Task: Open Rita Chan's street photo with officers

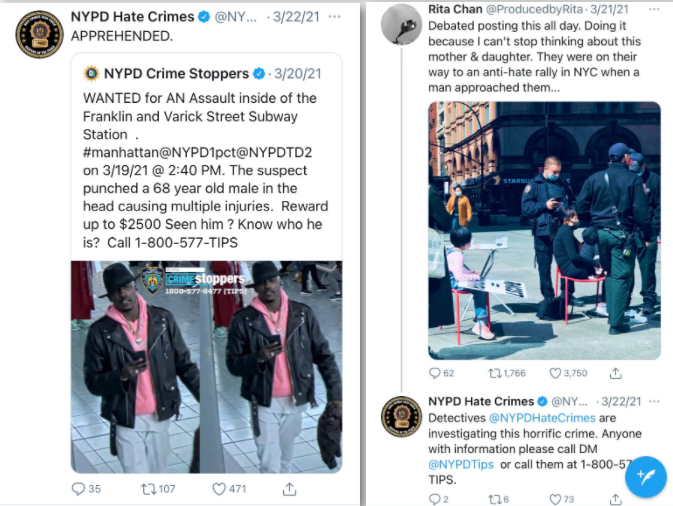Action: [x=544, y=230]
